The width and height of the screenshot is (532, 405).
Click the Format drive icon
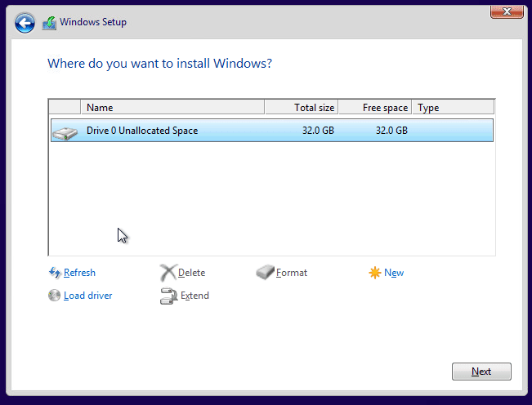pyautogui.click(x=265, y=273)
